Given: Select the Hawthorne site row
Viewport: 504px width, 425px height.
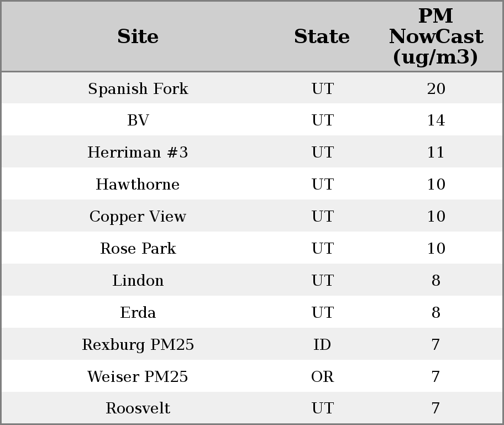Looking at the screenshot, I should [138, 185].
